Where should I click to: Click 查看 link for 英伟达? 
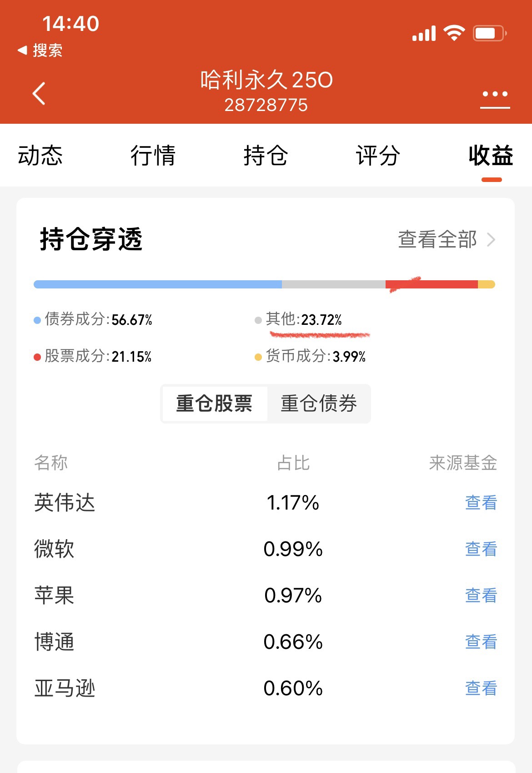(x=481, y=503)
